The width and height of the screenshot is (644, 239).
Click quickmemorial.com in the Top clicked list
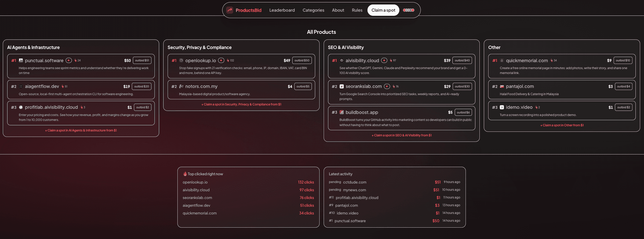coord(200,213)
